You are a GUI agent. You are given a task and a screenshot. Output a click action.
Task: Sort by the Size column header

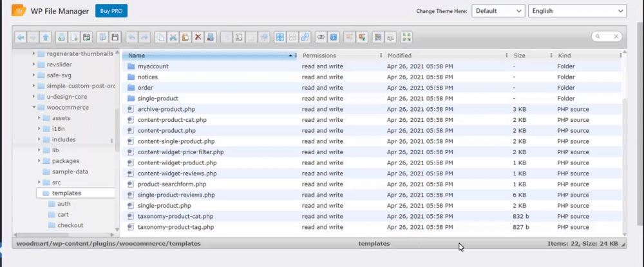531,55
